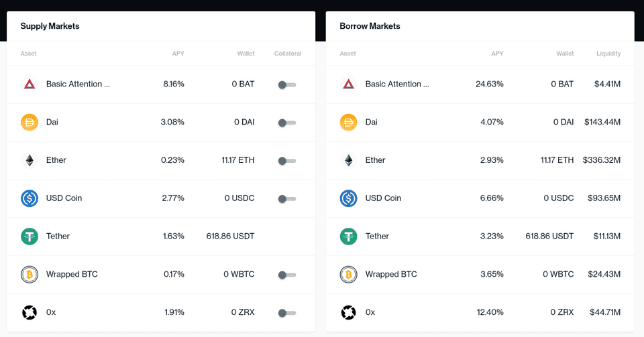644x337 pixels.
Task: Click the Dai icon in Supply Markets
Action: click(x=29, y=123)
